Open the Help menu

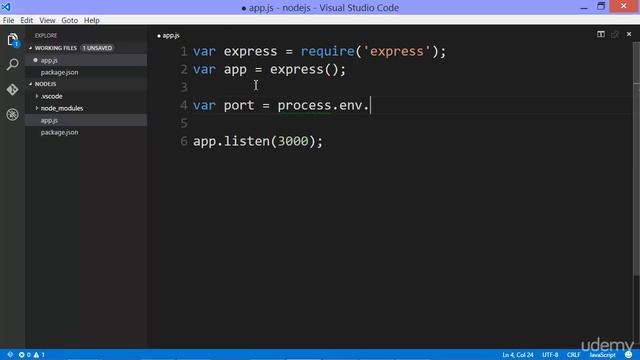click(91, 20)
